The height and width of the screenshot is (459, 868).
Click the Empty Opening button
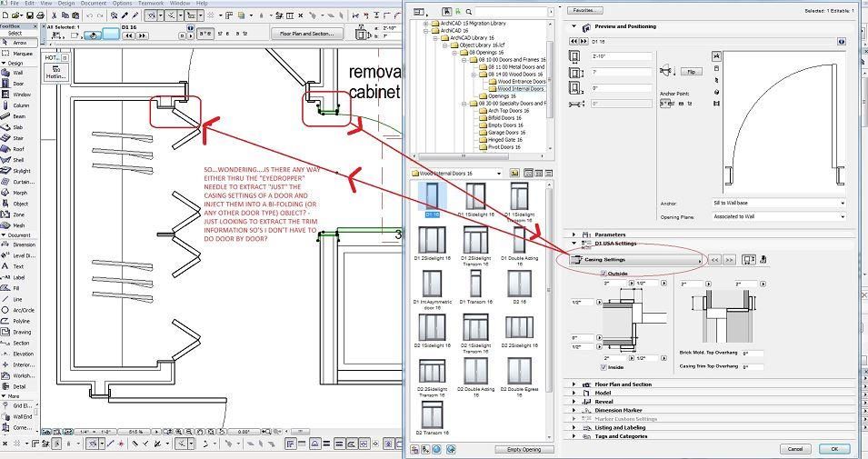(524, 449)
